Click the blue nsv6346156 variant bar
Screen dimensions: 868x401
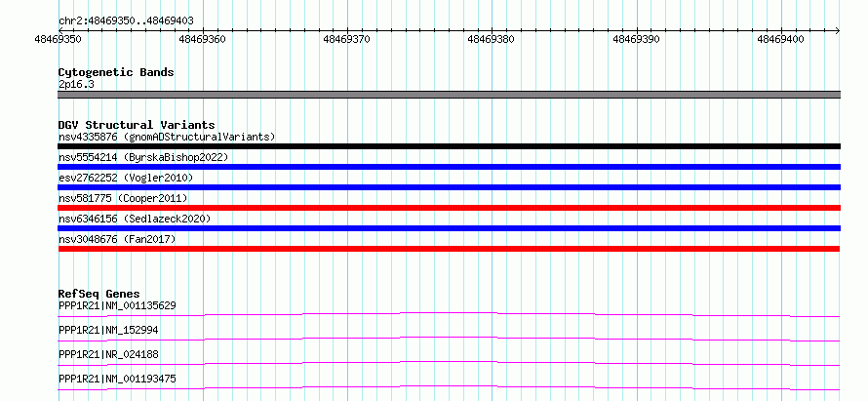point(449,228)
